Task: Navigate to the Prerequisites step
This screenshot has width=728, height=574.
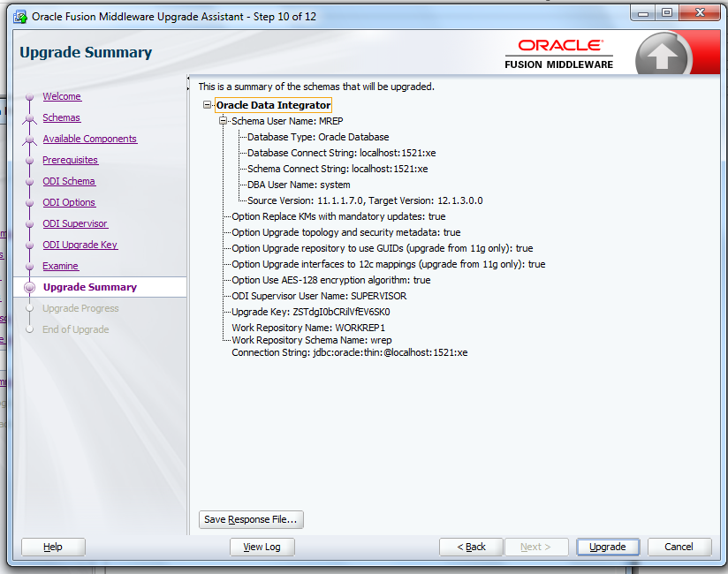Action: 71,160
